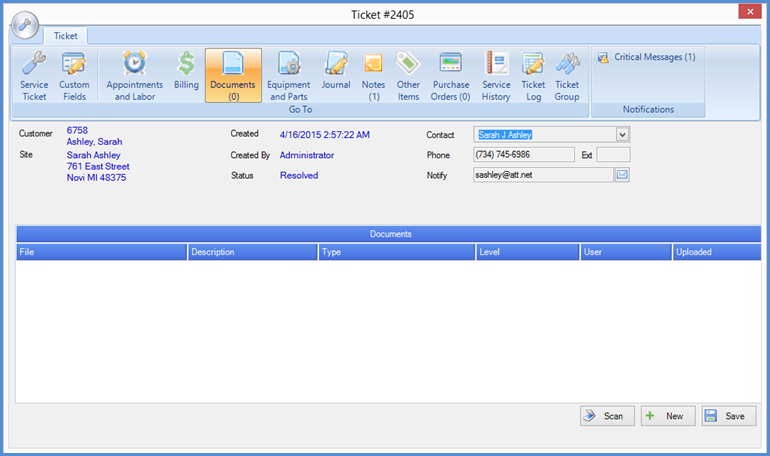
Task: Open the Ashley, Sarah customer link
Action: pos(94,142)
